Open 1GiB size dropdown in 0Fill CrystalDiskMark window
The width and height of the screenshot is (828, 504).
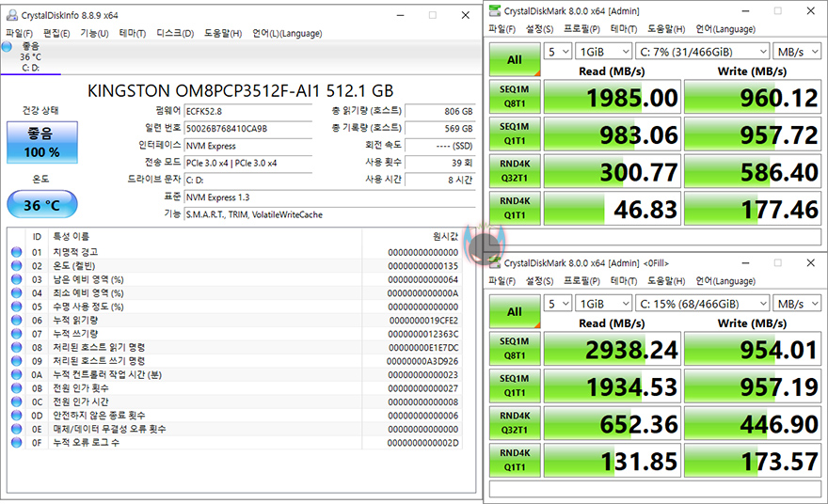click(603, 304)
